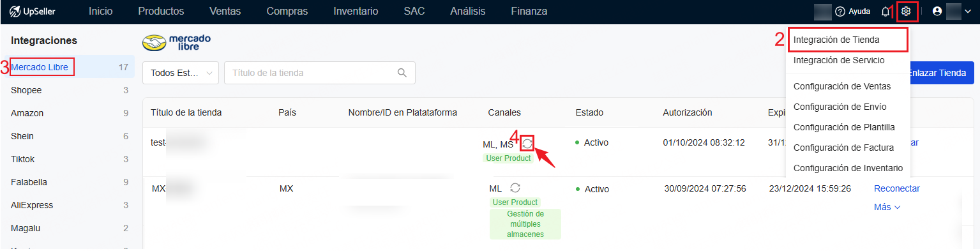Select Magalu in Integraciones list
Screen dimensions: 980x251
(67, 228)
